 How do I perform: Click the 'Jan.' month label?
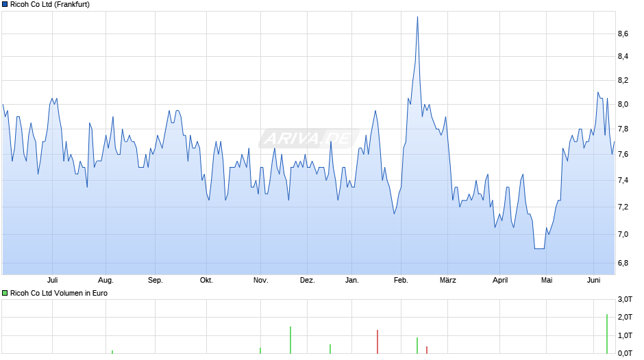351,280
